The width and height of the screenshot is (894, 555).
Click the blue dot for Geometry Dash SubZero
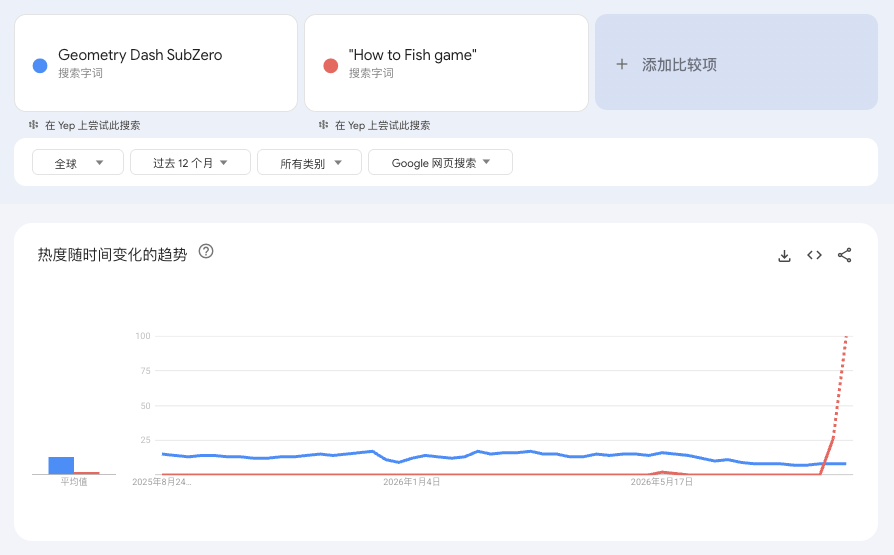(40, 66)
